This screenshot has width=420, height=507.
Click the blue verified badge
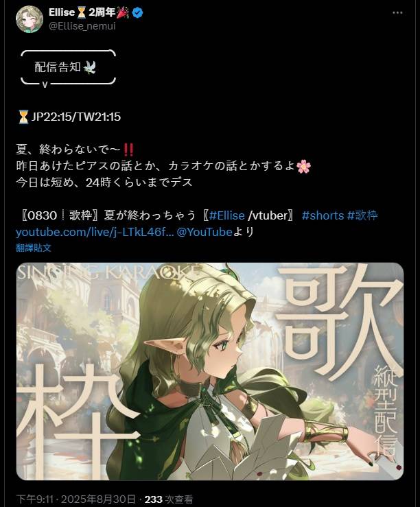[x=138, y=13]
